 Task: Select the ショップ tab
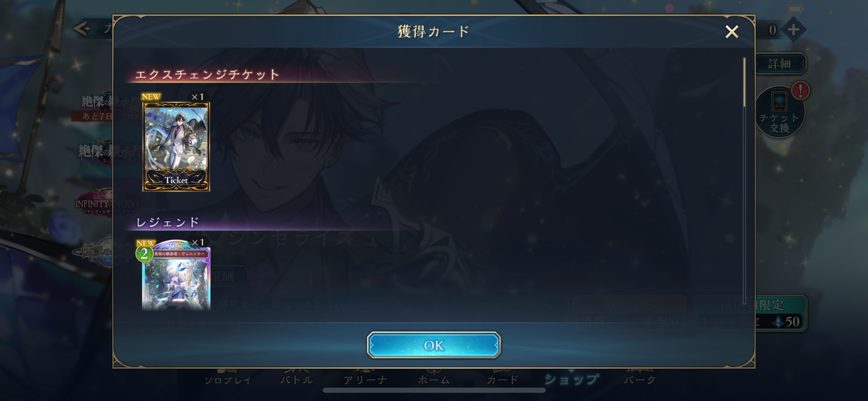pos(571,379)
